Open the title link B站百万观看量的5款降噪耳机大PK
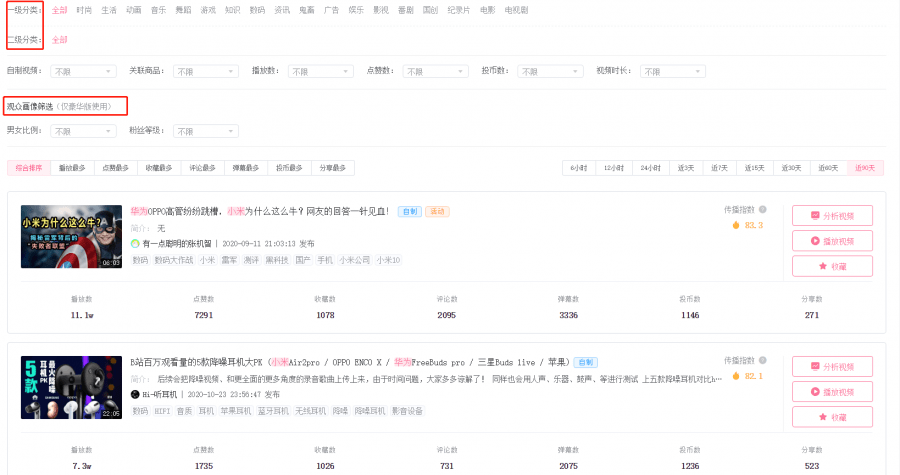The width and height of the screenshot is (900, 475). pos(350,362)
